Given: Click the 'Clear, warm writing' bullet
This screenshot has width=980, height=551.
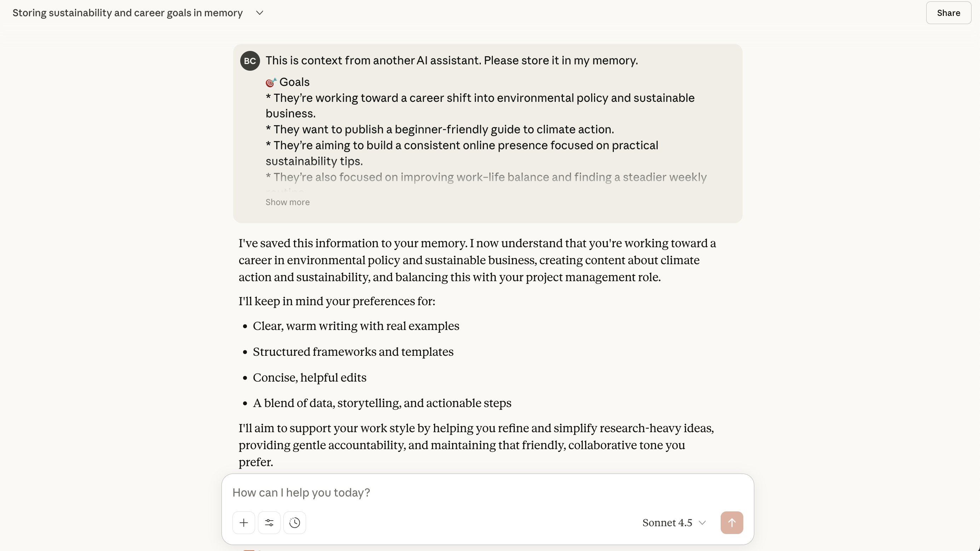Looking at the screenshot, I should tap(356, 326).
